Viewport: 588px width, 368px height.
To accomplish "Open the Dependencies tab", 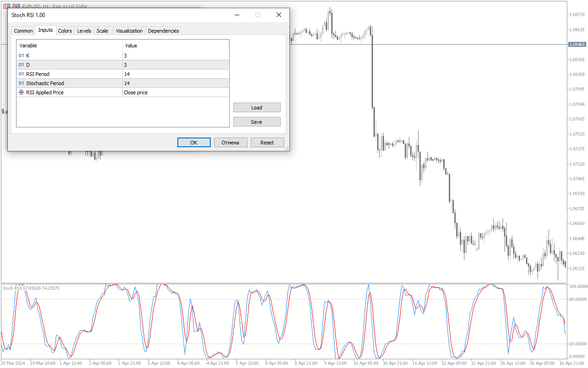I will (x=164, y=31).
